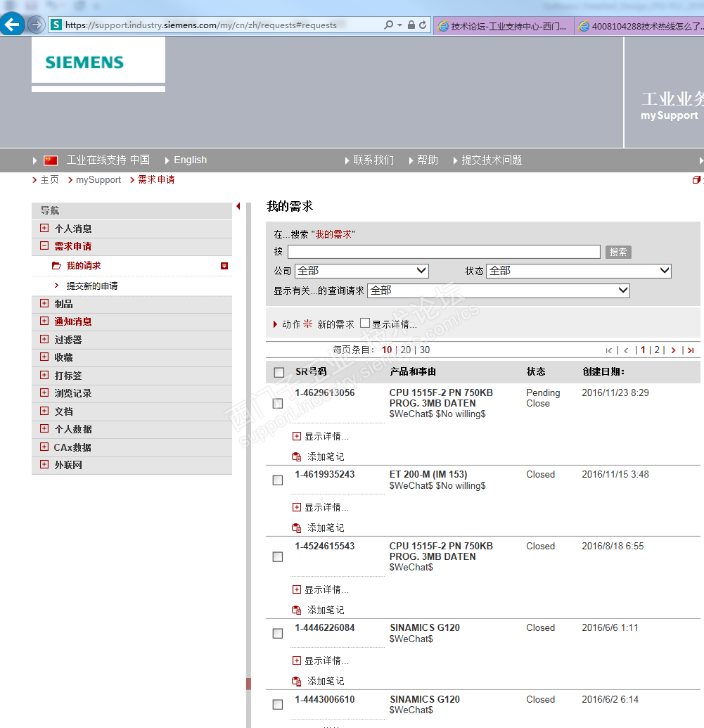The image size is (704, 728).
Task: Open 提交新的申请 link in navigation
Action: (92, 286)
